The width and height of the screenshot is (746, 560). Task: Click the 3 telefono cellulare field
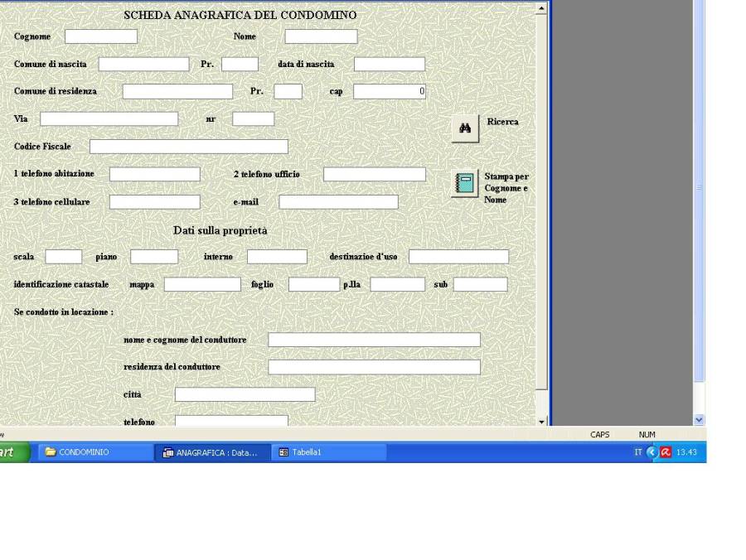click(x=155, y=202)
